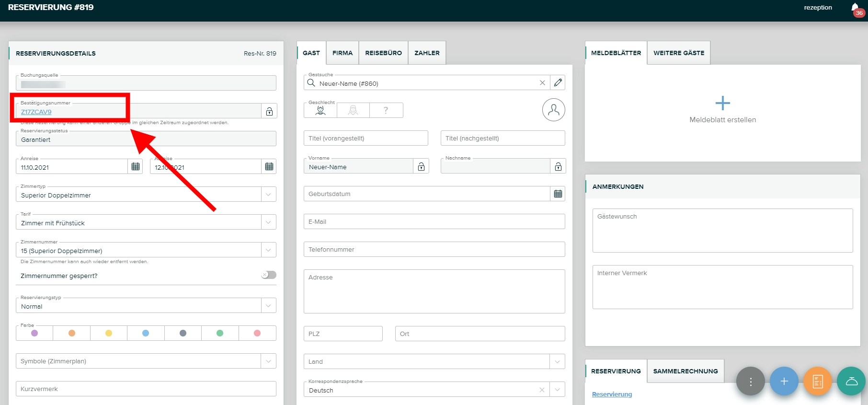Expand the Zimmertyp dropdown
Screen dimensions: 868x405
click(268, 195)
